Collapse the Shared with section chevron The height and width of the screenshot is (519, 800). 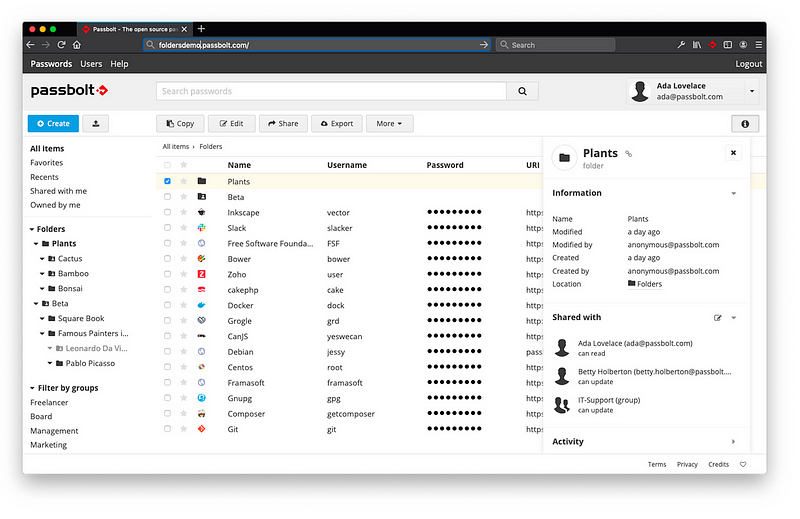(733, 317)
